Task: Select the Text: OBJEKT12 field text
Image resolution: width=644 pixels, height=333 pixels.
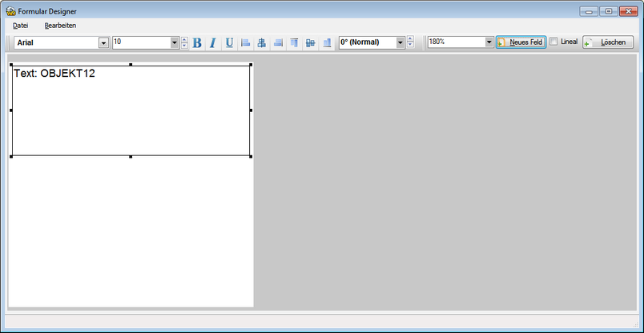Action: click(54, 74)
